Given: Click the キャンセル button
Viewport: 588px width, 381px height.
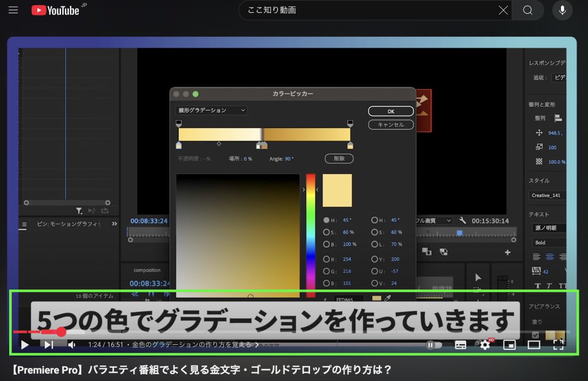Looking at the screenshot, I should (x=390, y=125).
